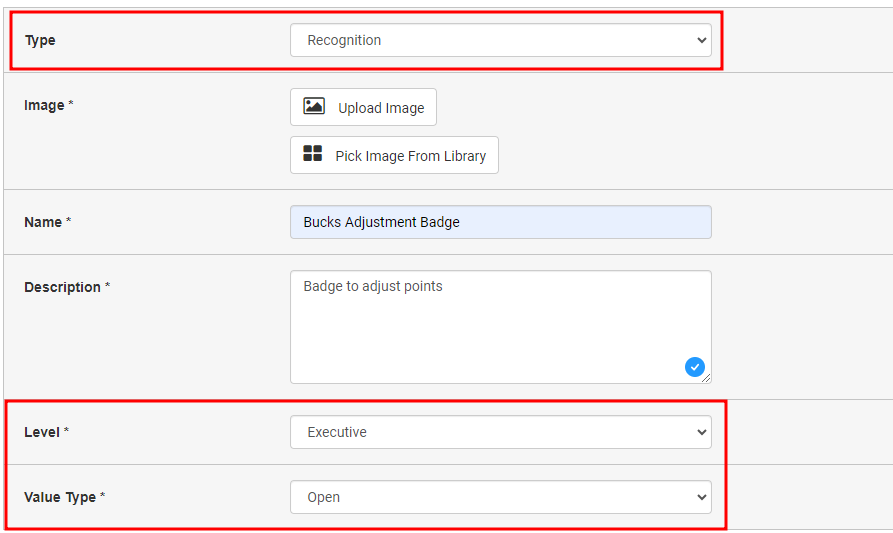Open the Type dropdown showing Recognition

501,40
